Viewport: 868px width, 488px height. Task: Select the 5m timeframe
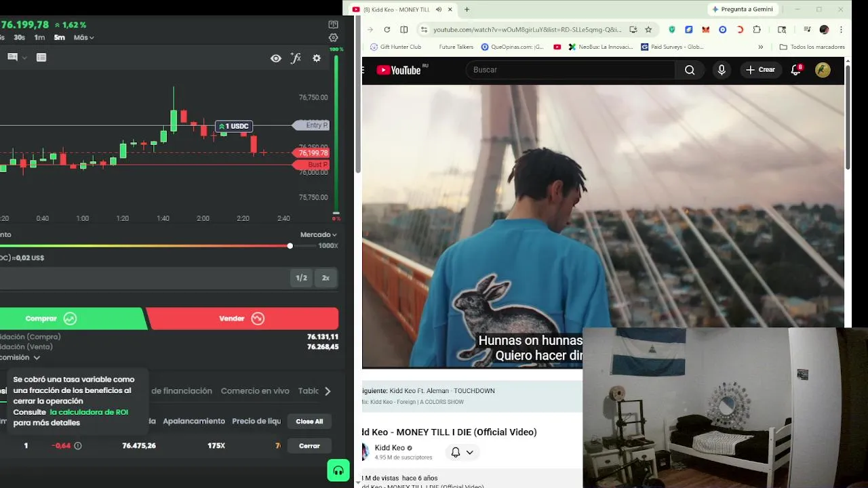[x=60, y=37]
